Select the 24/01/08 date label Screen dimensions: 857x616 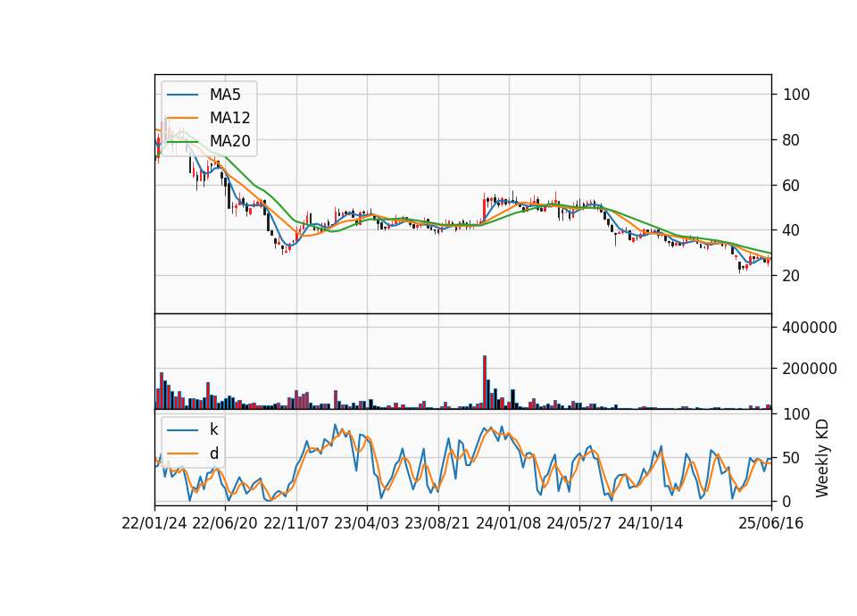click(x=508, y=523)
